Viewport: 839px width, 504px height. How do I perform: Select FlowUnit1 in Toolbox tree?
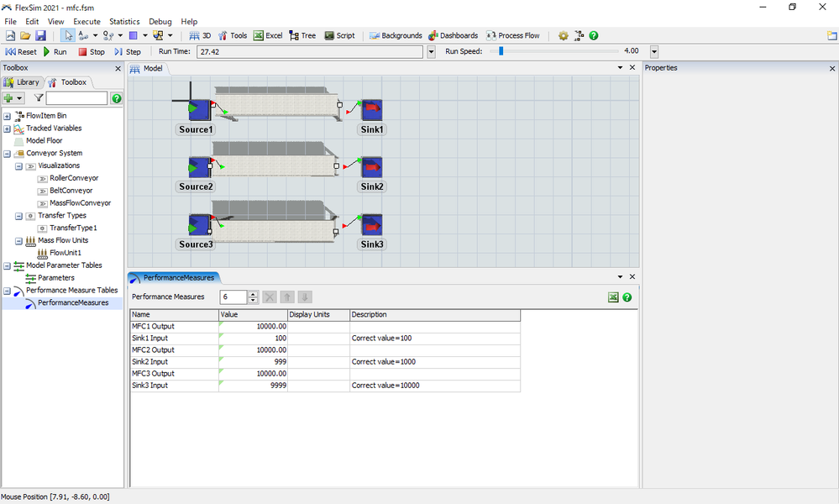[66, 253]
